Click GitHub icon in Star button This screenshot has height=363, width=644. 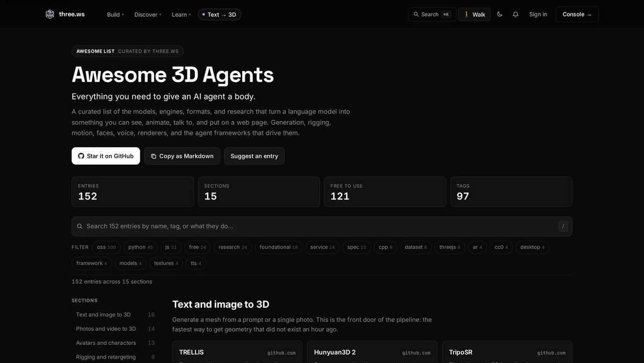click(81, 156)
